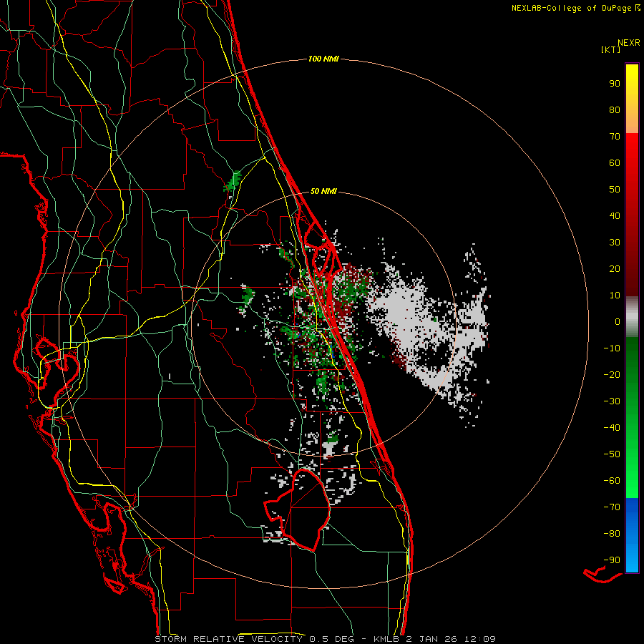
Task: Click the 50 NMI range ring label
Action: 323,191
